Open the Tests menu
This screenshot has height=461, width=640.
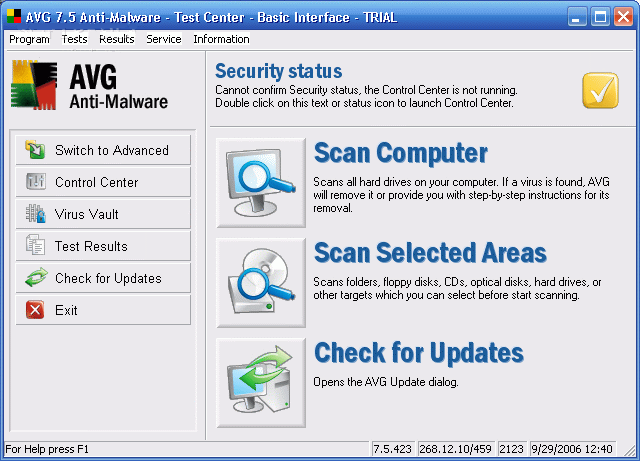(74, 39)
